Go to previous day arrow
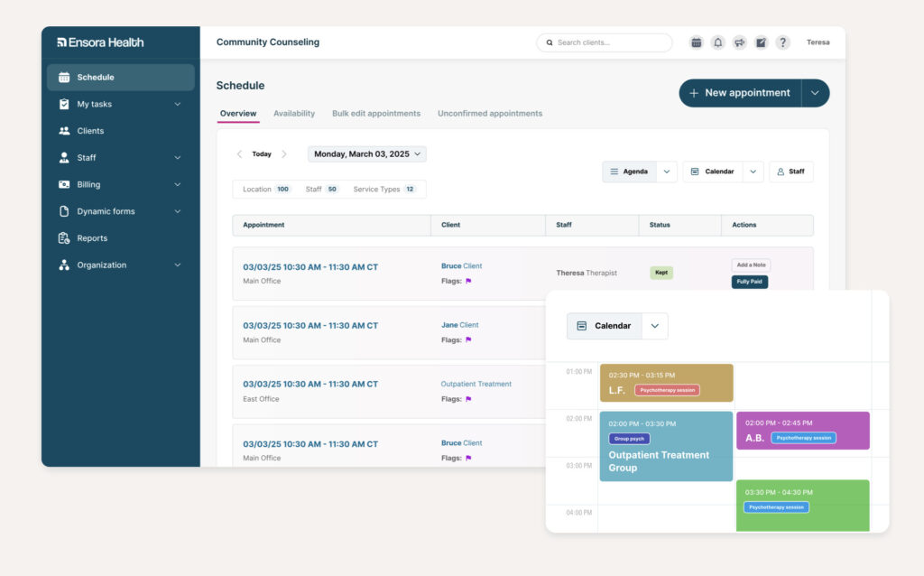This screenshot has height=576, width=924. pos(239,153)
